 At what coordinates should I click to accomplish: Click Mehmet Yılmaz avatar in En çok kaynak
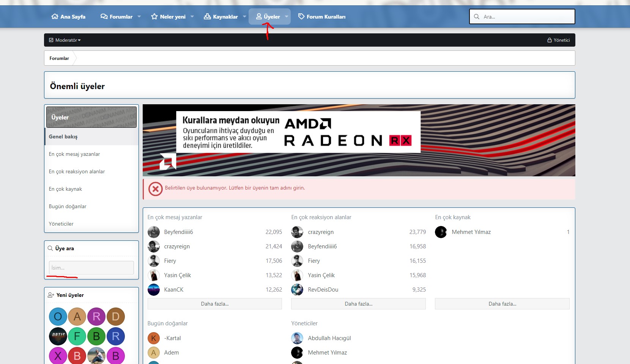pos(441,232)
